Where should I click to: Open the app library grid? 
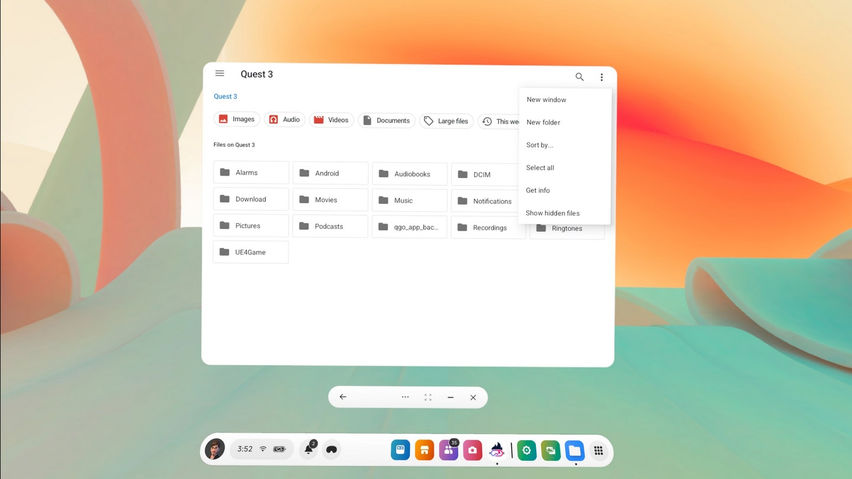pyautogui.click(x=598, y=451)
